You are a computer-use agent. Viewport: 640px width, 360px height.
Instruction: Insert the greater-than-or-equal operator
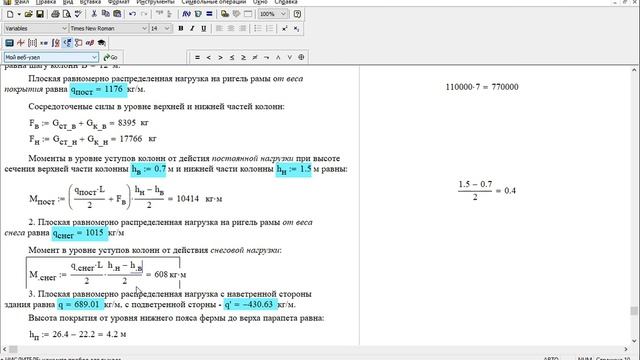click(x=243, y=58)
